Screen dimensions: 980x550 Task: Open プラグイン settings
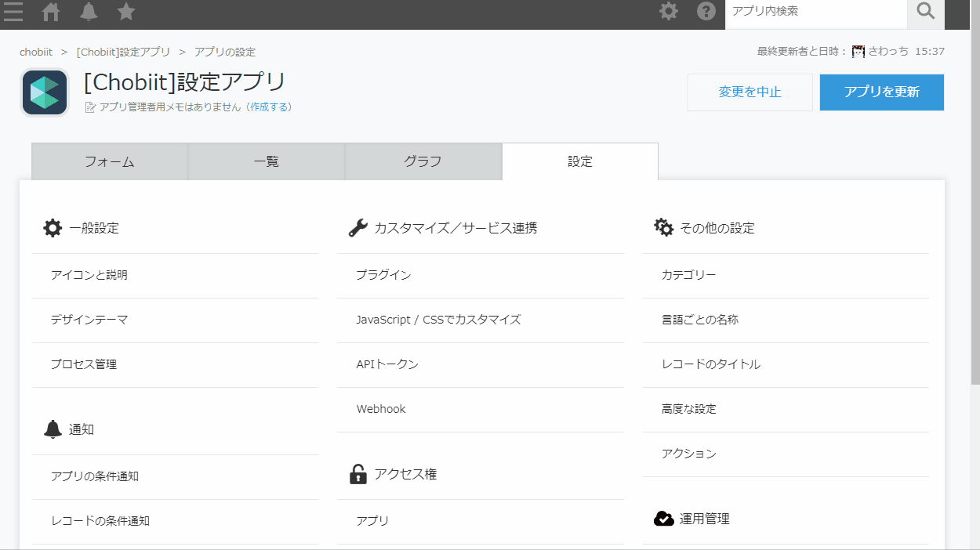[481, 275]
